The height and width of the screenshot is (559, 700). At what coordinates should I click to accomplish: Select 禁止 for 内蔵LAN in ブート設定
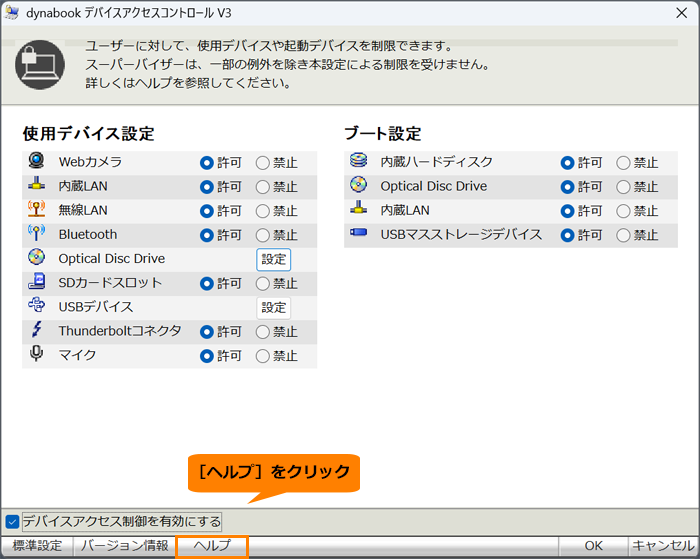pos(623,211)
